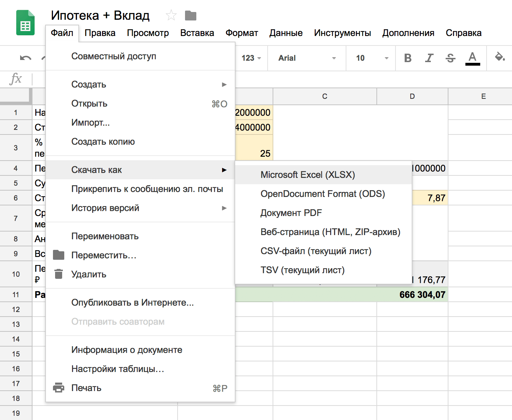
Task: Open the Справка menu
Action: 464,33
